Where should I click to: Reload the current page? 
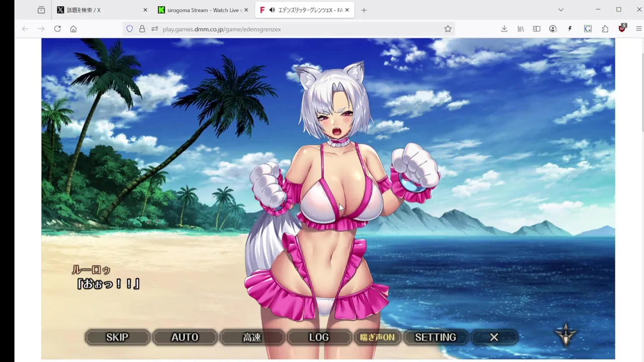point(57,29)
